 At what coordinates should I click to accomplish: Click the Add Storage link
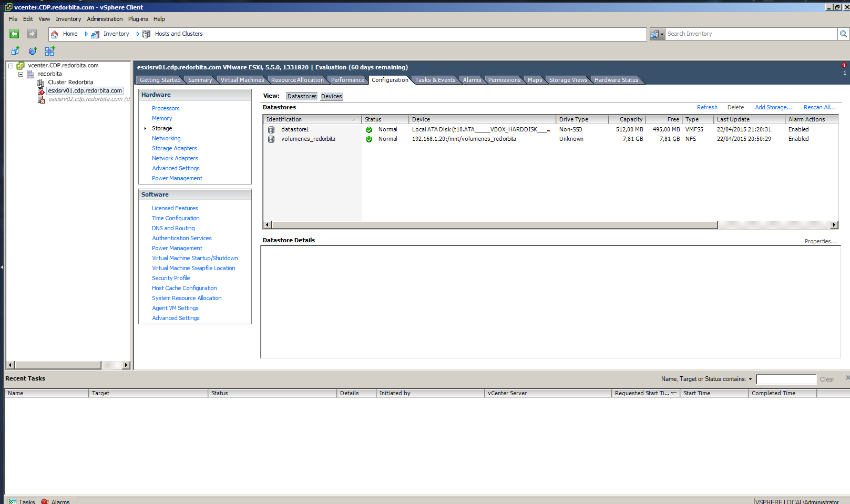773,107
